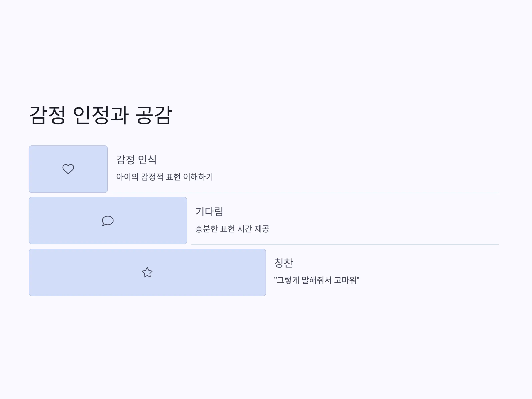Select the 감정 인식 heading

pyautogui.click(x=136, y=160)
